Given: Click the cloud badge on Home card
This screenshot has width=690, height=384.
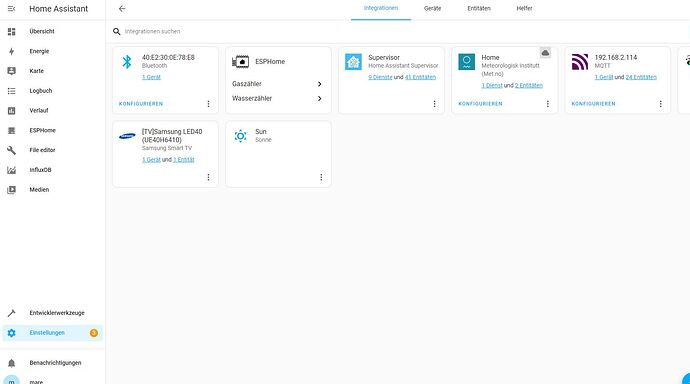Looking at the screenshot, I should (545, 53).
